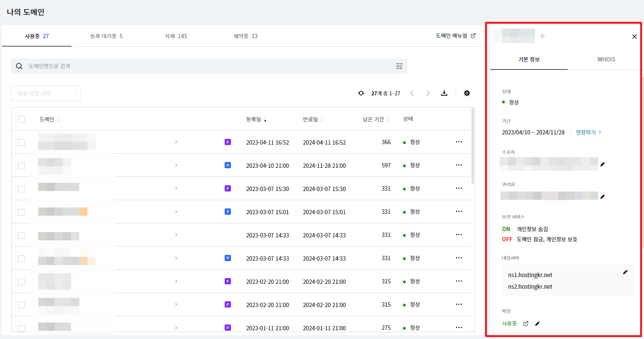
Task: Click the P badge in the 2023-03-07 15:01 row
Action: point(228,212)
